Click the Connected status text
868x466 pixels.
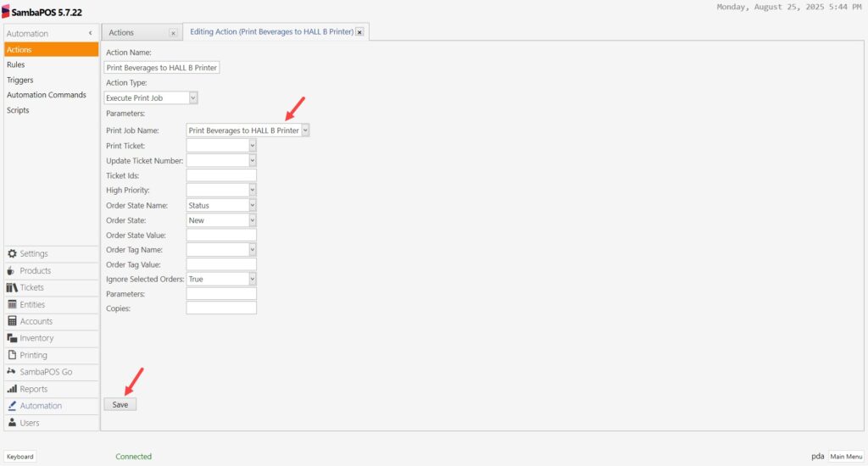[x=133, y=457]
